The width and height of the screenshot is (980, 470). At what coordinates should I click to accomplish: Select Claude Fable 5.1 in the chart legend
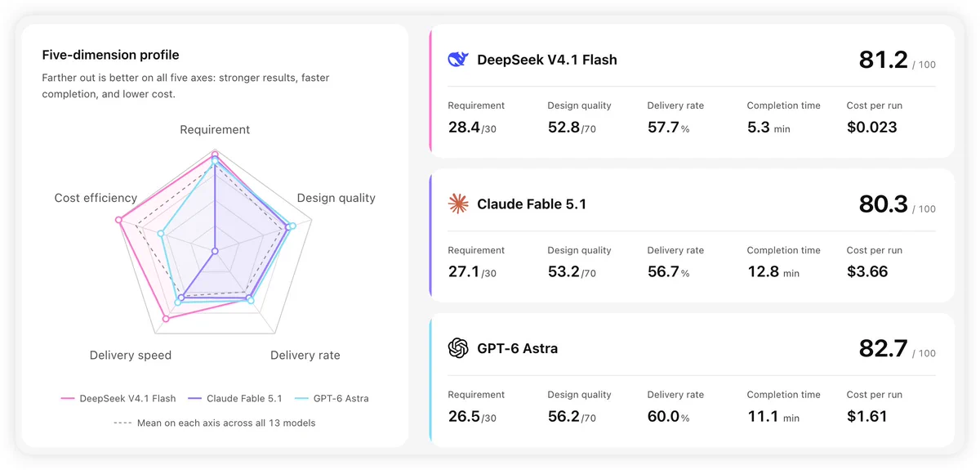(235, 399)
